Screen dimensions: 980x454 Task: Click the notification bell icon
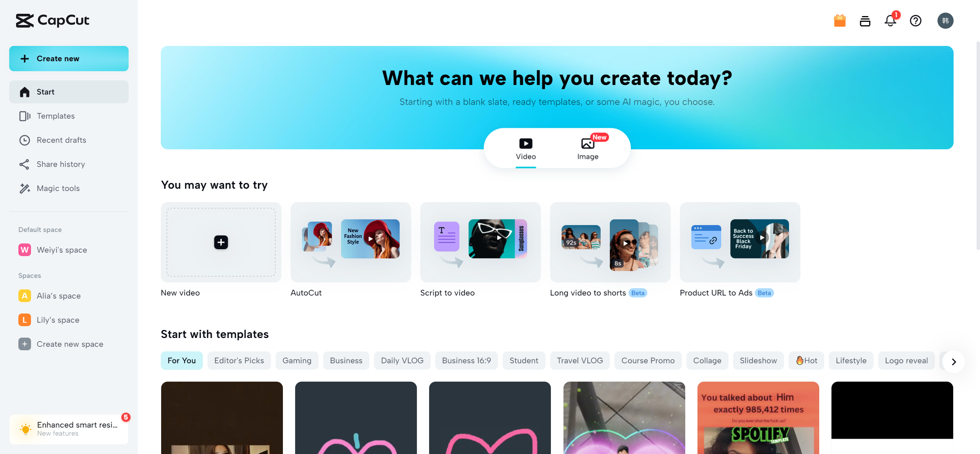[891, 21]
